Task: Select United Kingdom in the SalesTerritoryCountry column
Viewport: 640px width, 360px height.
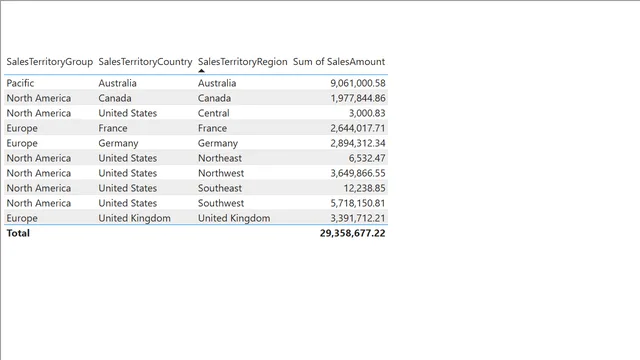Action: (x=135, y=218)
